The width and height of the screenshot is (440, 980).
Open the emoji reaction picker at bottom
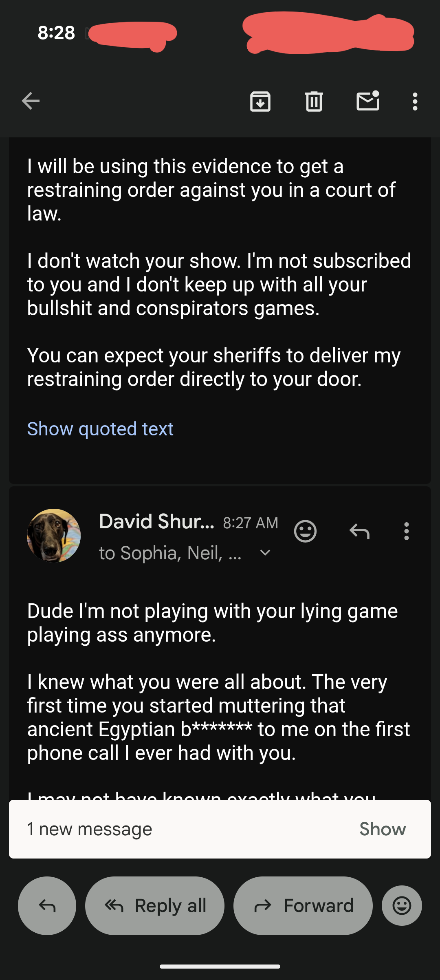[x=402, y=906]
